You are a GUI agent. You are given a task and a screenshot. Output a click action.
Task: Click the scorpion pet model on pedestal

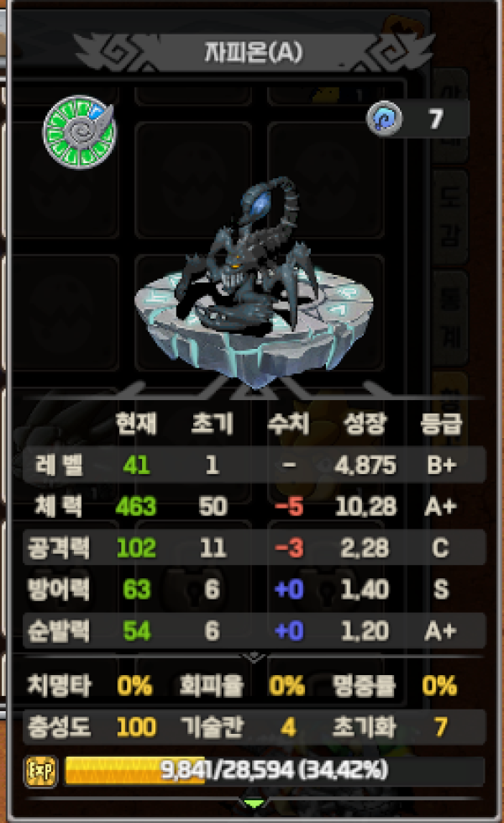[254, 281]
